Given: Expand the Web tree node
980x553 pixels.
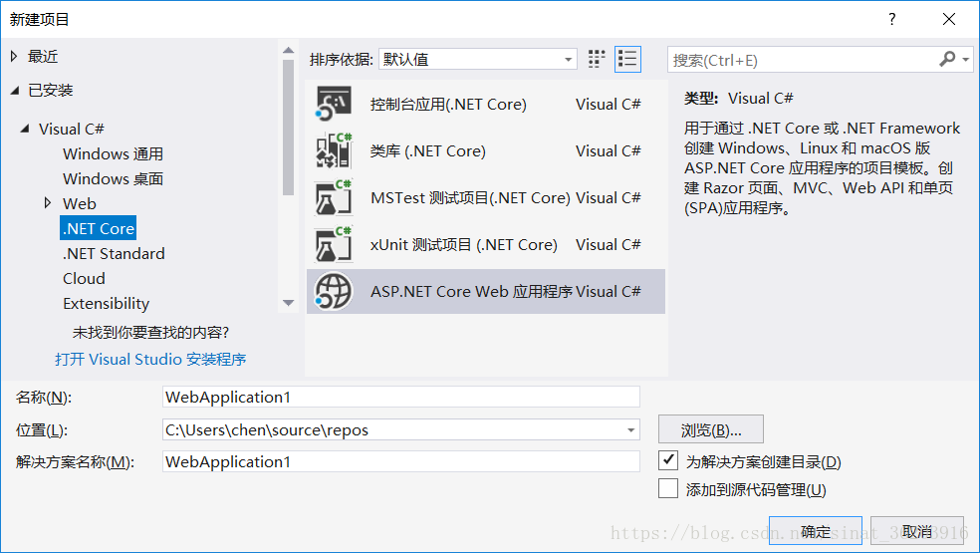Looking at the screenshot, I should [x=48, y=202].
